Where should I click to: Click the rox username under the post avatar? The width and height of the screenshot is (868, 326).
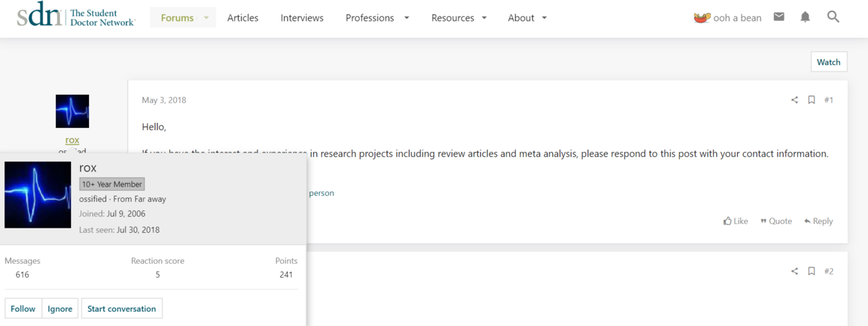[x=72, y=140]
